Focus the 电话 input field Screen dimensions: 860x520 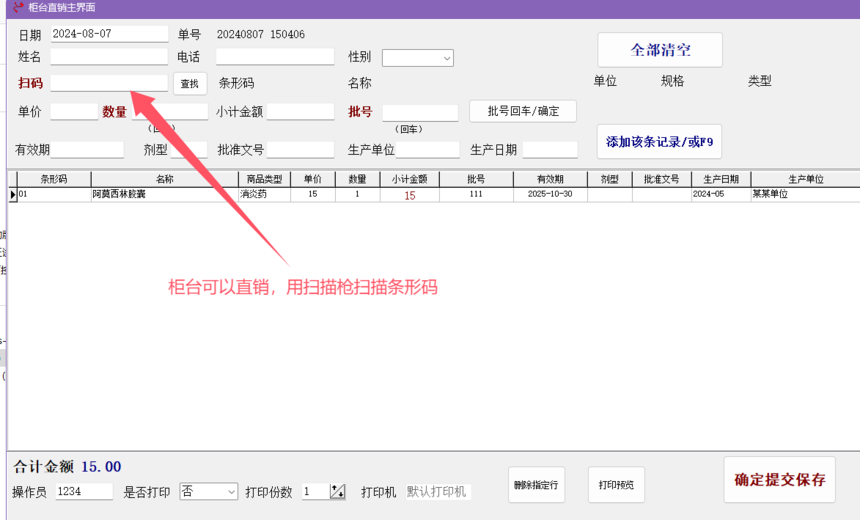pos(275,56)
